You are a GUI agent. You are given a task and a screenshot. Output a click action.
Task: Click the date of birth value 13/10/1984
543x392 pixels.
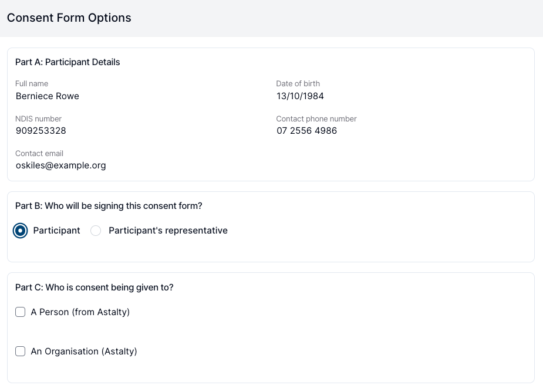(x=300, y=96)
